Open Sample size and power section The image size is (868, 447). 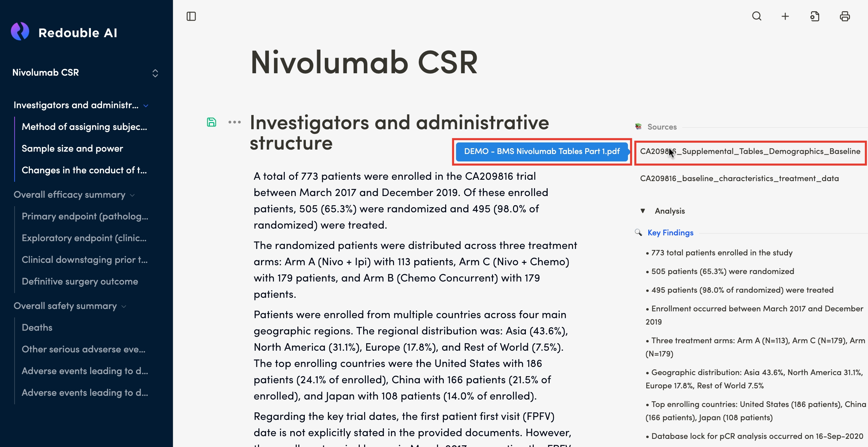click(x=72, y=149)
